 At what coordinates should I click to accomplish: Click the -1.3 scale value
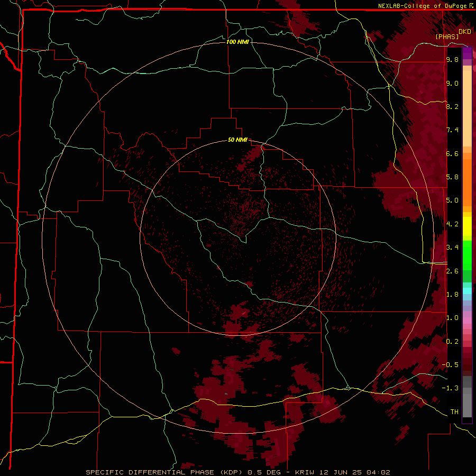tap(450, 388)
